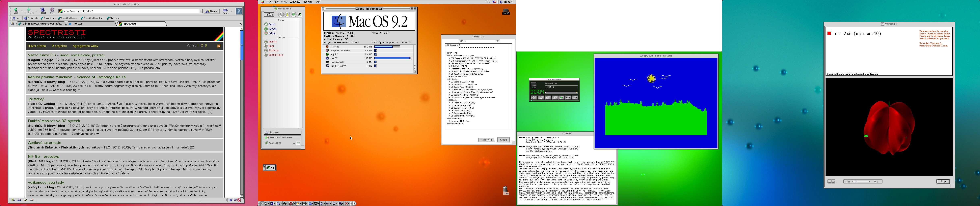The width and height of the screenshot is (980, 206).
Task: Click the Close button in TattleTech
Action: click(503, 140)
